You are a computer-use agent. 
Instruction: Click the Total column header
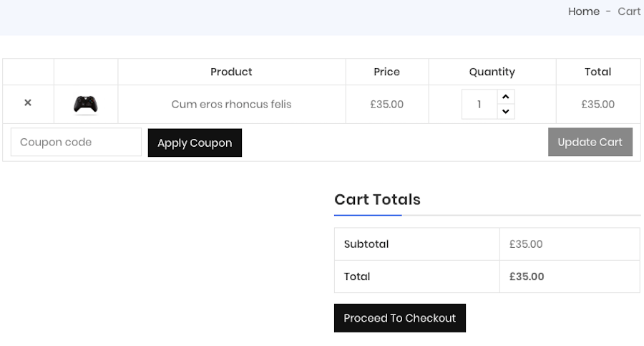click(597, 72)
